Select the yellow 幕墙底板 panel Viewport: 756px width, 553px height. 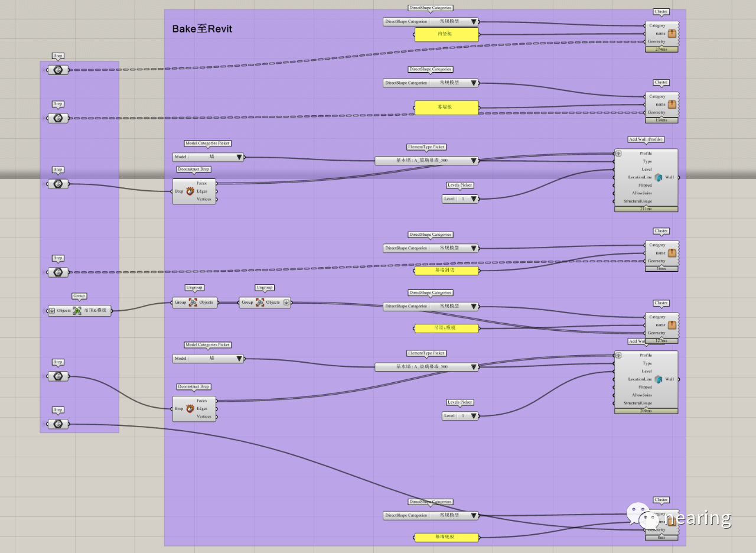[x=447, y=538]
